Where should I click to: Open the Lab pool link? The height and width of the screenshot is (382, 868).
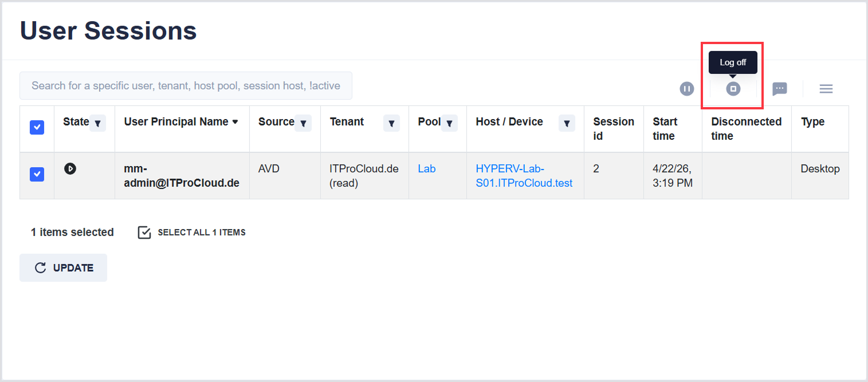(x=427, y=168)
